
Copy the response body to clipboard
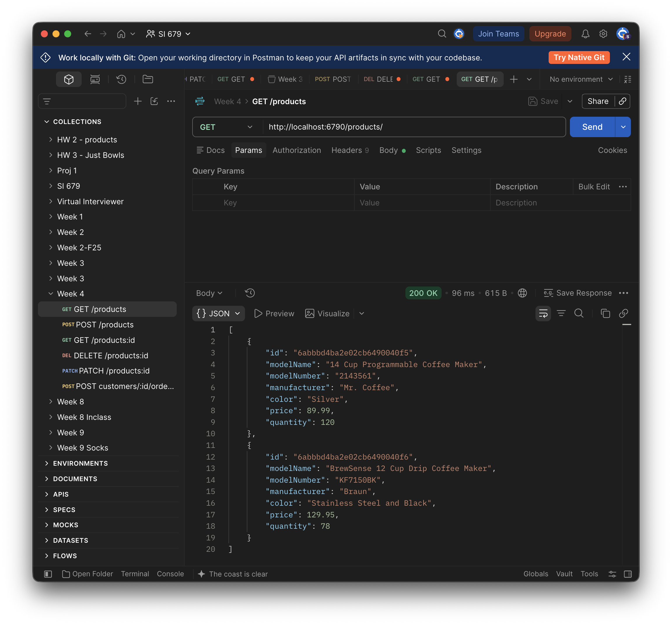(x=605, y=313)
